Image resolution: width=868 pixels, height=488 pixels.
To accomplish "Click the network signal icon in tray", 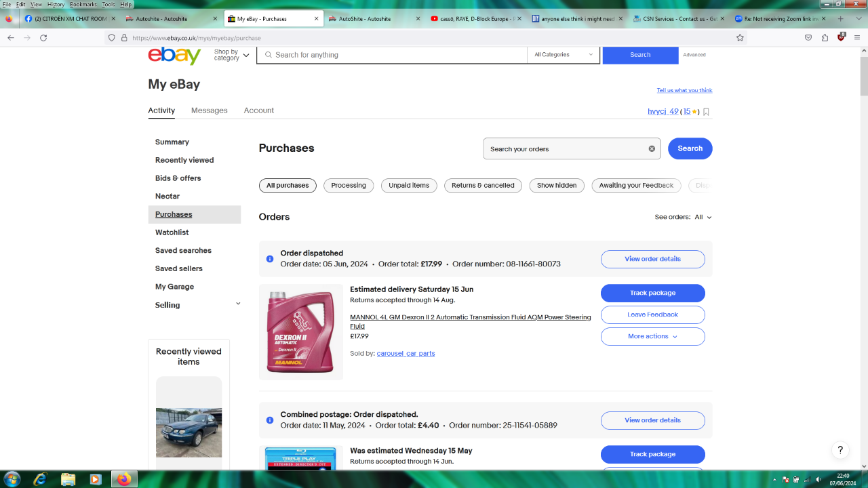I will (x=808, y=479).
